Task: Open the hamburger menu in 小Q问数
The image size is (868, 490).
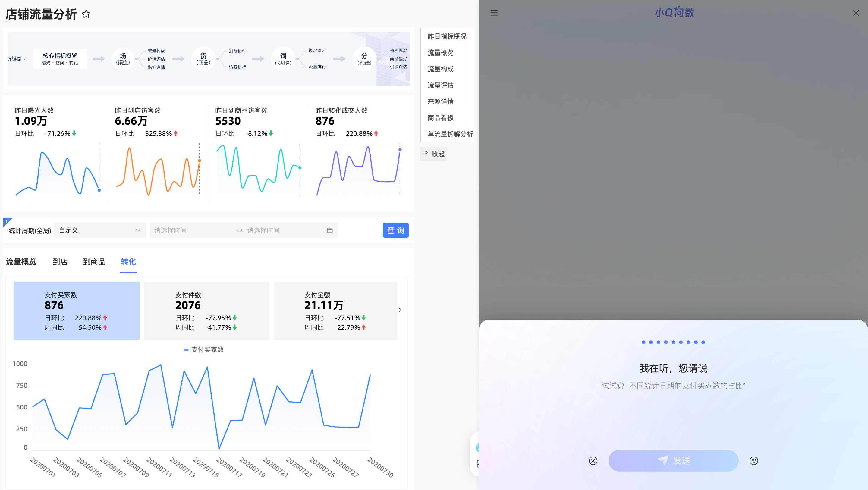Action: pos(494,13)
